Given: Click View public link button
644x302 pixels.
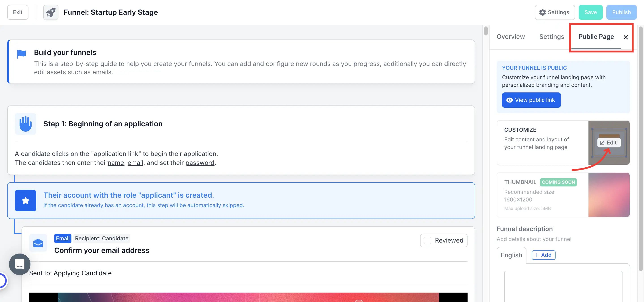Looking at the screenshot, I should click(x=531, y=100).
